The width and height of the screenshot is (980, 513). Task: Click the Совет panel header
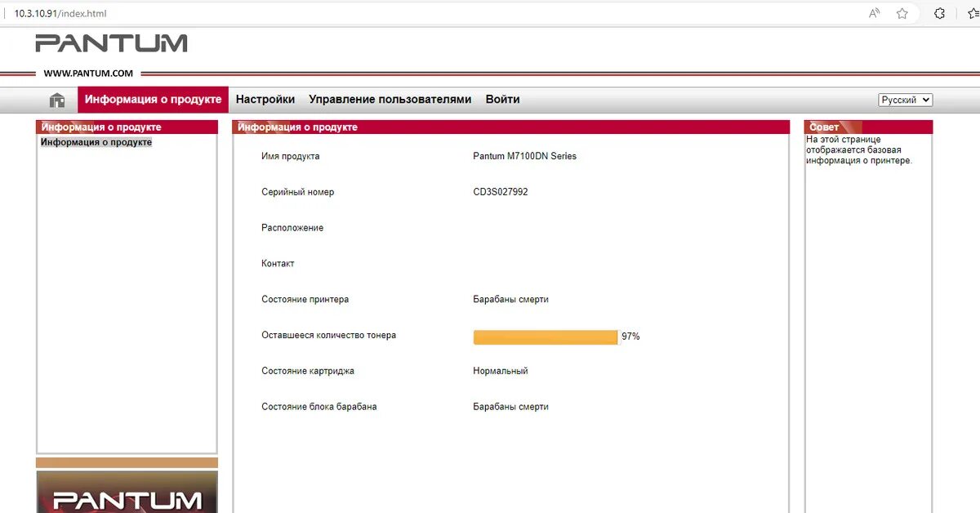pos(868,127)
